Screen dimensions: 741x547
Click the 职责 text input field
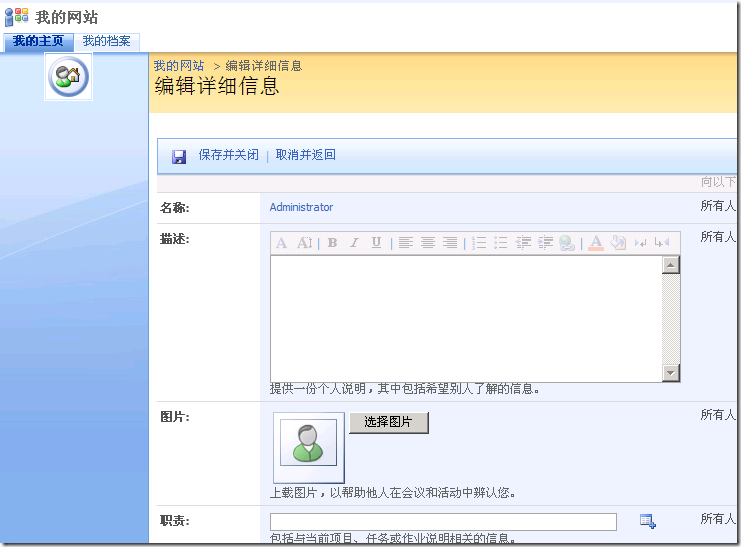pos(443,521)
